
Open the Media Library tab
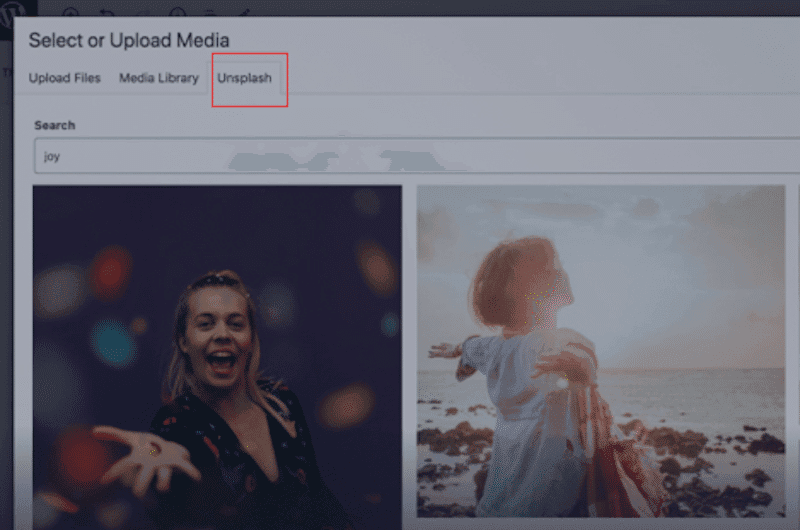point(159,78)
